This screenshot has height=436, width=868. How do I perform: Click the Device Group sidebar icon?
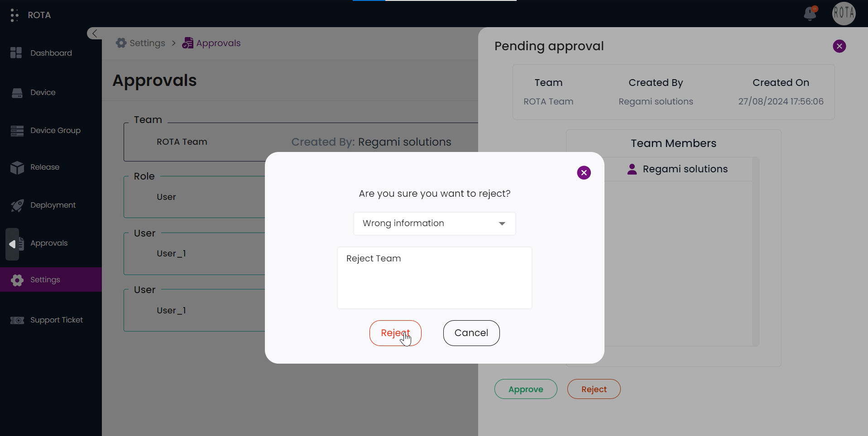click(17, 131)
